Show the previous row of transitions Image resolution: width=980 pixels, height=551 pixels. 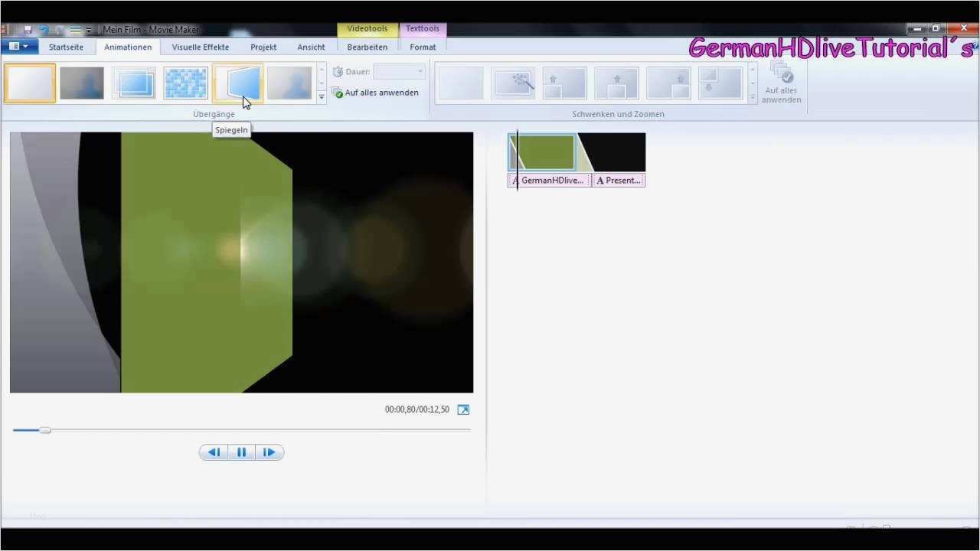322,70
